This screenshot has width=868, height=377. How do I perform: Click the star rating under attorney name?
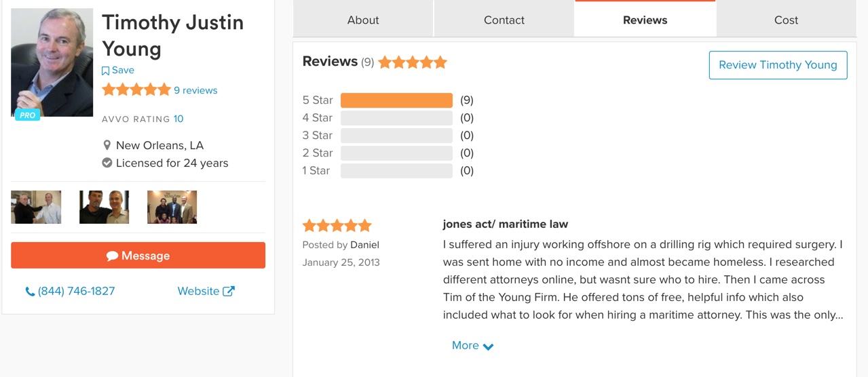click(x=136, y=90)
